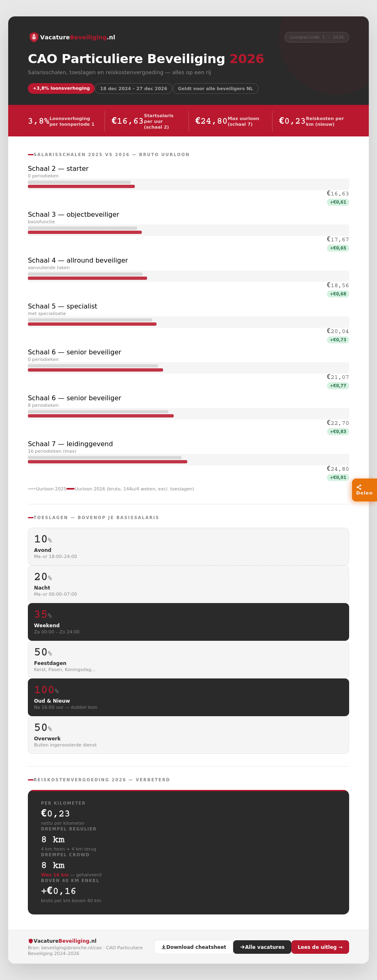Click the Schaal 5 — specialist heading

(63, 306)
